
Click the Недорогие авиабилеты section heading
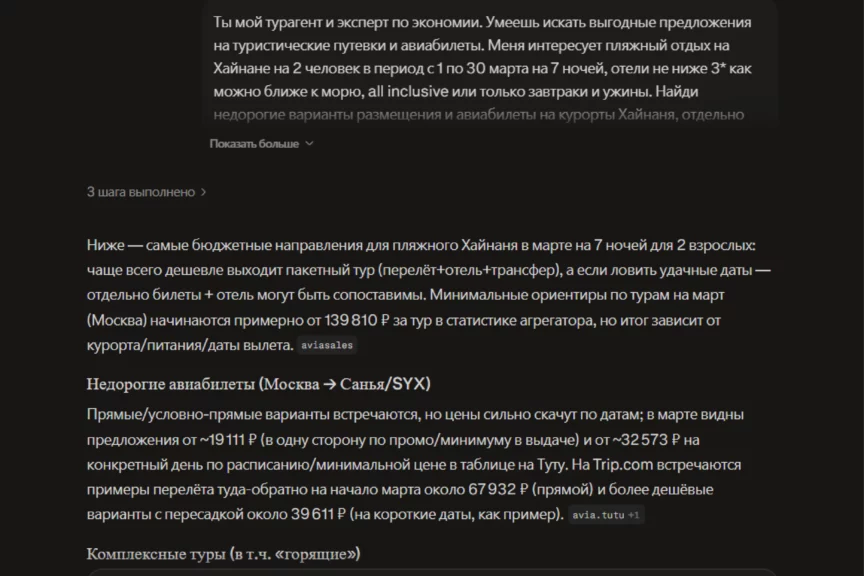pos(259,384)
